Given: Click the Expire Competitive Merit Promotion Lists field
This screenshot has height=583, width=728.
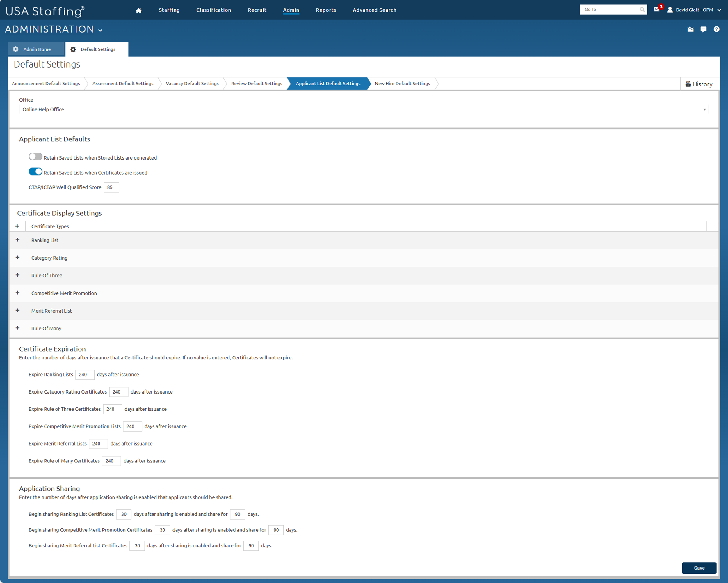Looking at the screenshot, I should [x=132, y=426].
